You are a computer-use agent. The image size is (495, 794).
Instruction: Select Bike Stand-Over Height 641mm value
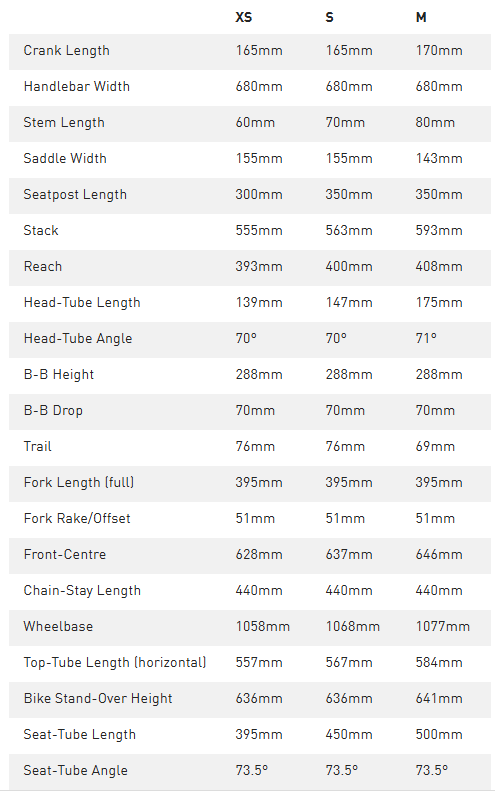pos(439,698)
